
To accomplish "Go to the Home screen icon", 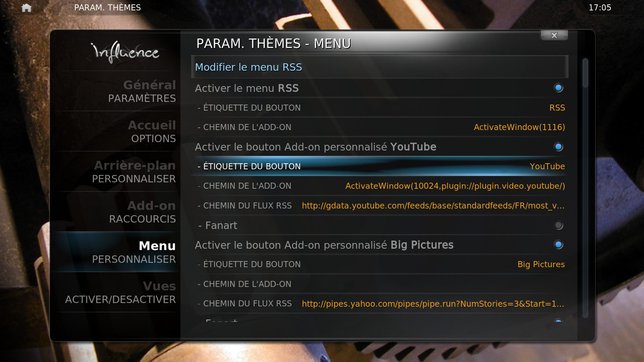I will [26, 8].
